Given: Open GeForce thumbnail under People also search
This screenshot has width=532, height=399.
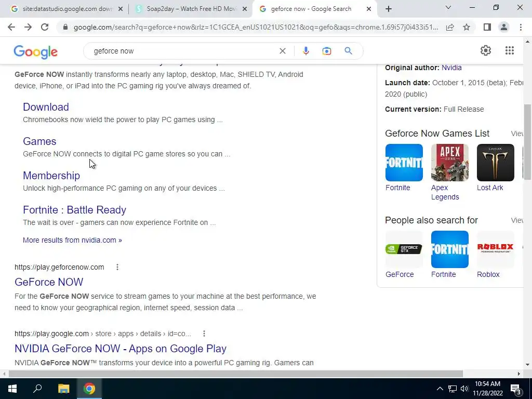Looking at the screenshot, I should pyautogui.click(x=404, y=249).
